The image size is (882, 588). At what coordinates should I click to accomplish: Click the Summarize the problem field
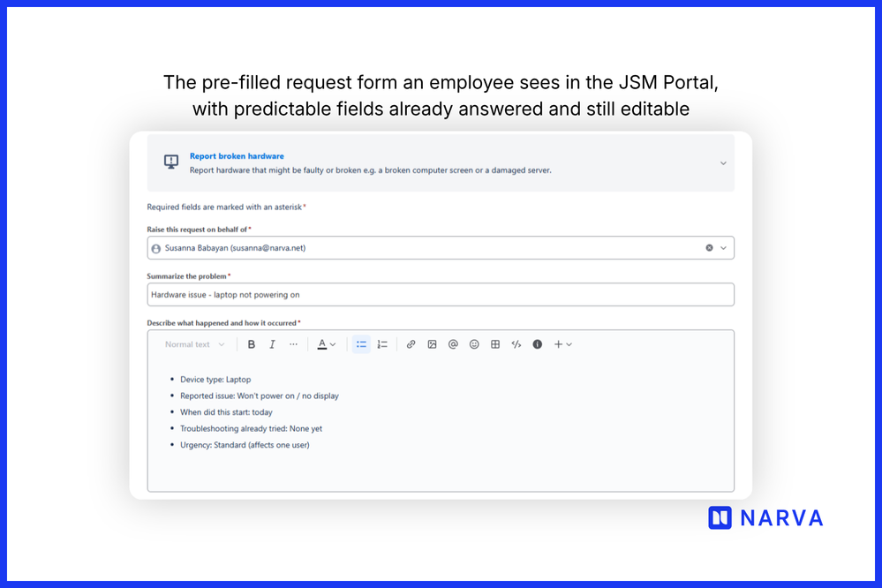coord(441,294)
